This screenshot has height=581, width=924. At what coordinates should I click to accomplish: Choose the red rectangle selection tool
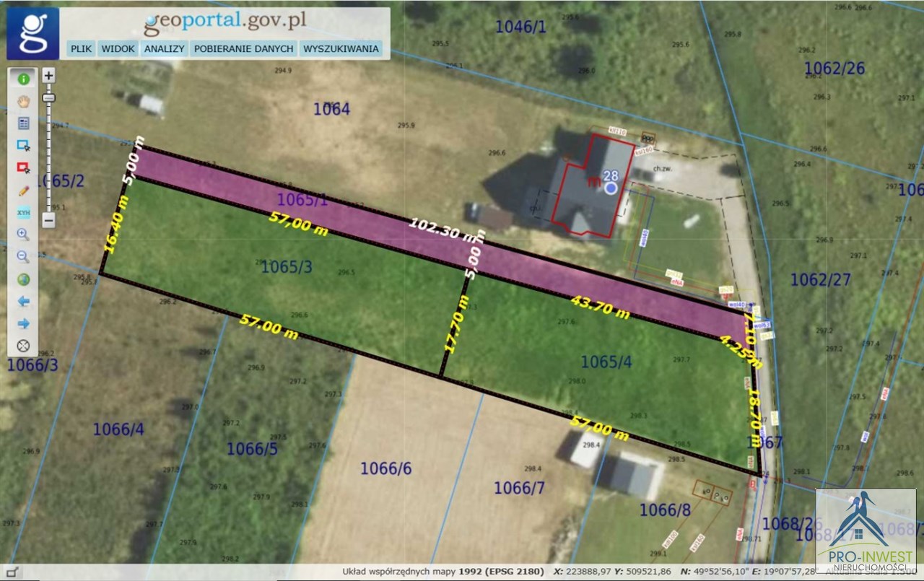pyautogui.click(x=23, y=167)
